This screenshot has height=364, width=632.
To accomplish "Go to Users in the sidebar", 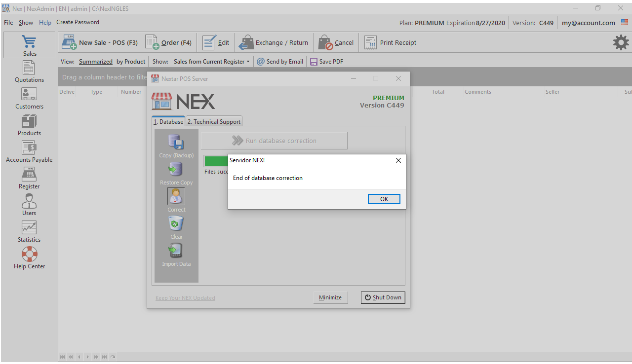I will [29, 205].
